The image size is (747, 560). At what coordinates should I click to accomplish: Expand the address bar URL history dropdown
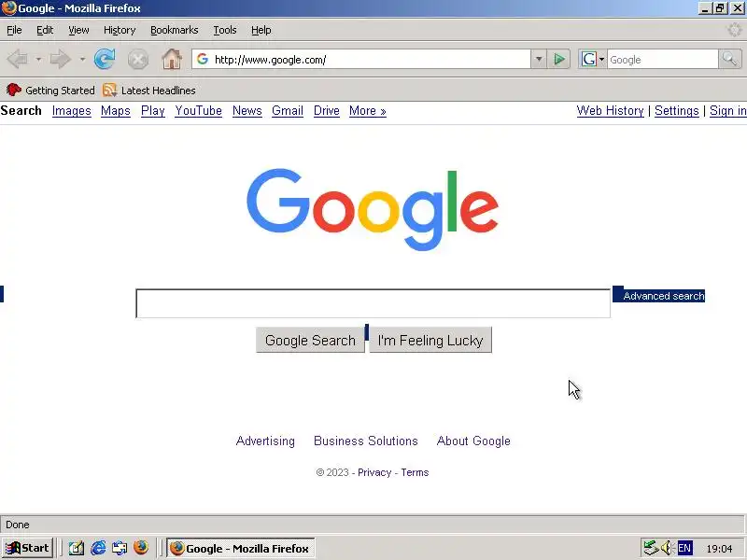point(539,60)
